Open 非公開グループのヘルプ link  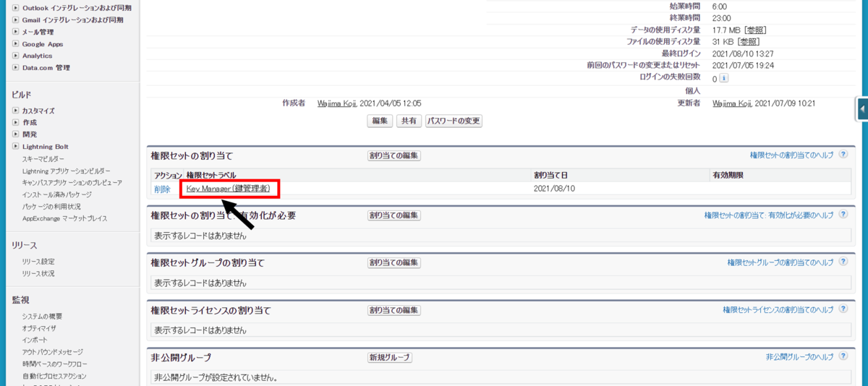pos(800,357)
